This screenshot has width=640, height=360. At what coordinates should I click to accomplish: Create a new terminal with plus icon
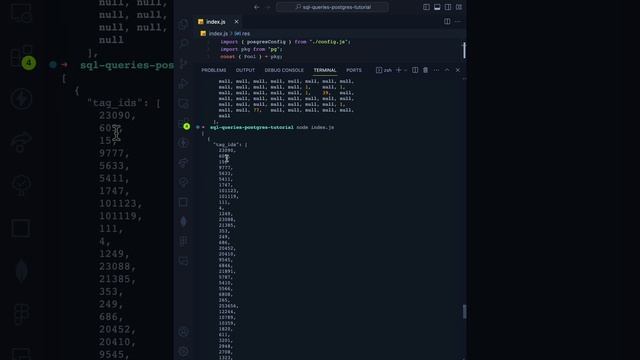point(399,70)
